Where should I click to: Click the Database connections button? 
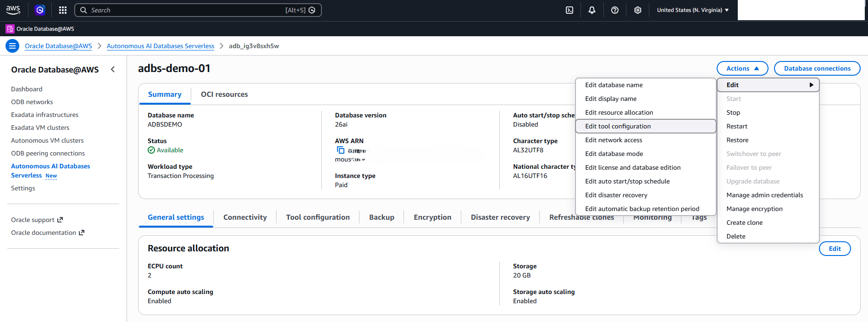pos(817,68)
